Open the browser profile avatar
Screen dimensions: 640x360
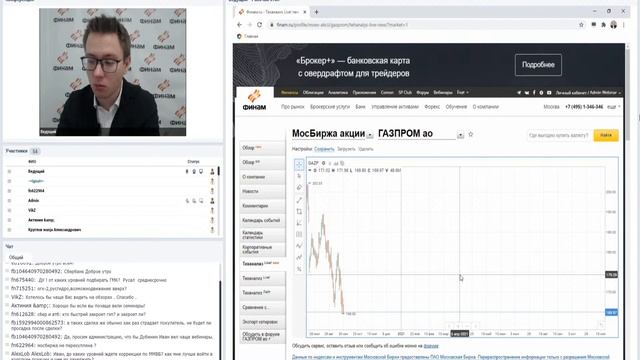[613, 24]
